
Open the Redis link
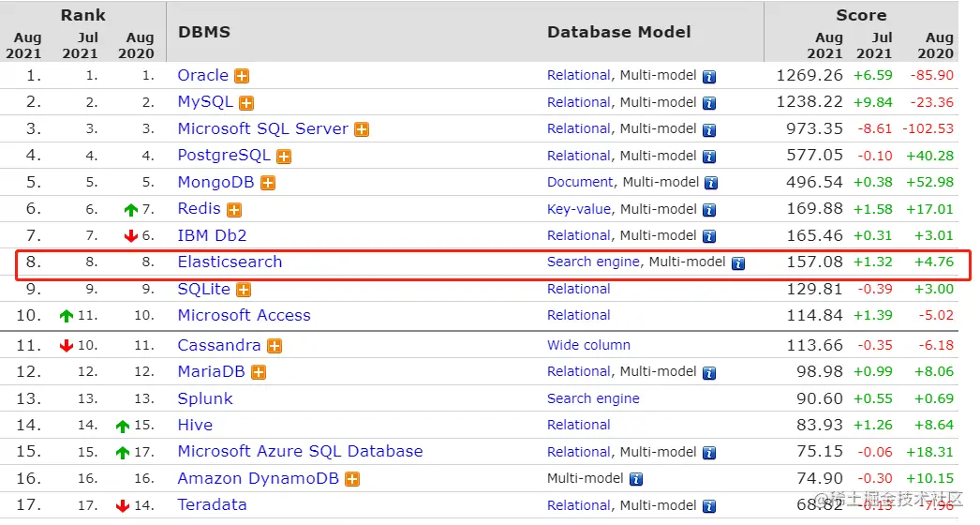199,208
